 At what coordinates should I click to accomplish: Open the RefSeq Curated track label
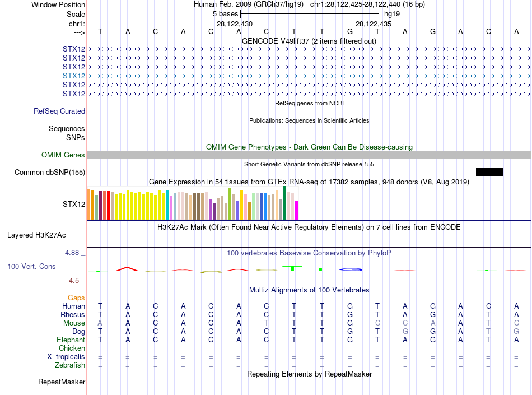point(59,111)
